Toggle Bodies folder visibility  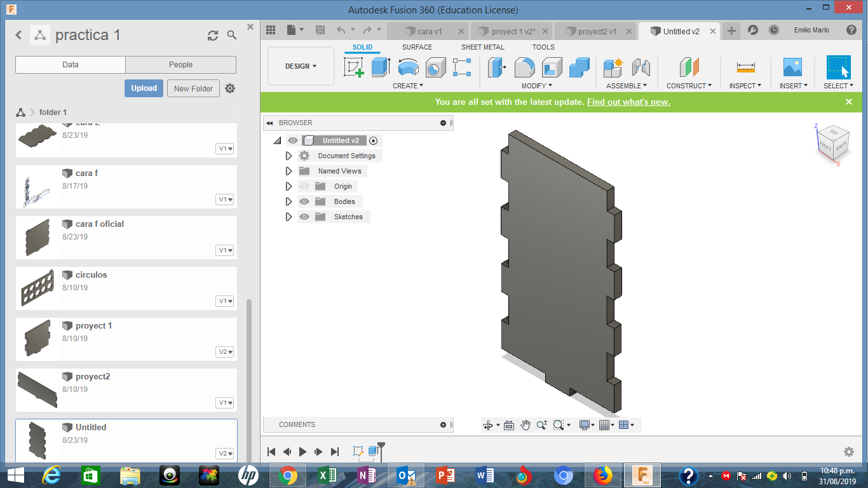pos(304,201)
